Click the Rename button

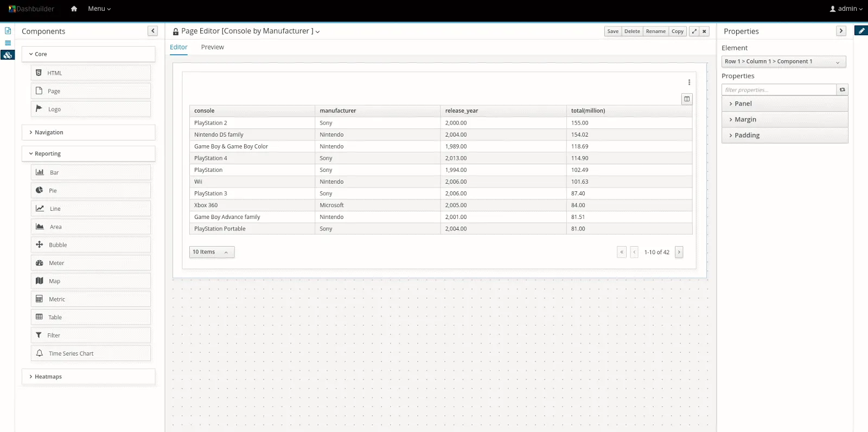tap(655, 31)
